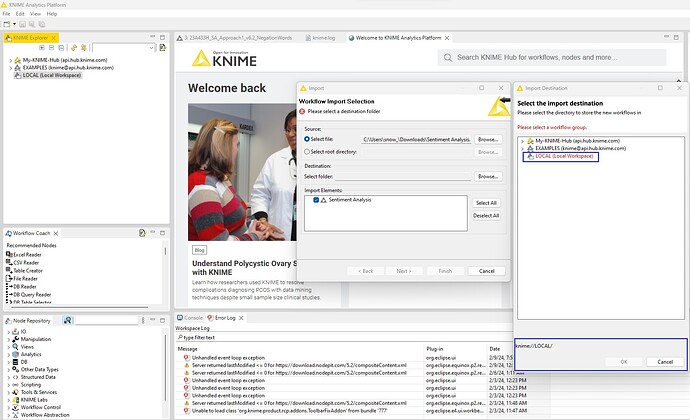The width and height of the screenshot is (690, 420).
Task: Switch to the knime.log editor tab
Action: click(x=320, y=38)
